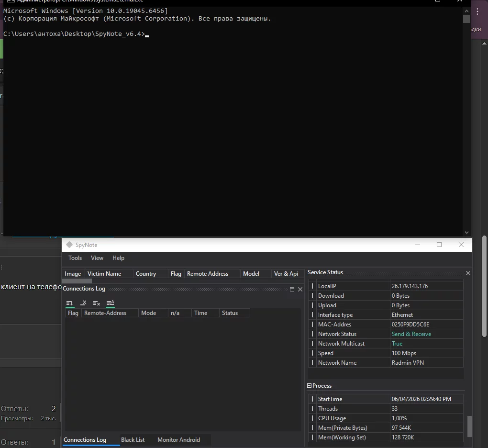Click the SpyNote diamond icon in title bar
This screenshot has width=488, height=448.
[x=69, y=245]
